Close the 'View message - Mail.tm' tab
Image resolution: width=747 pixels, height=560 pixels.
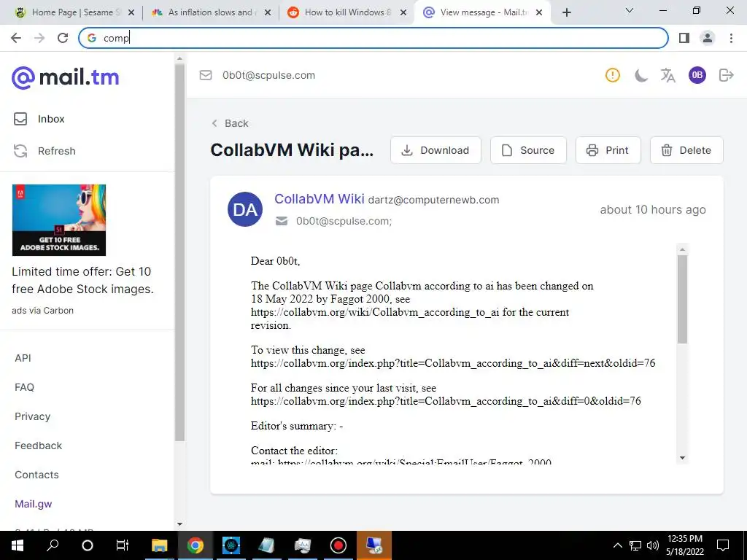(539, 12)
